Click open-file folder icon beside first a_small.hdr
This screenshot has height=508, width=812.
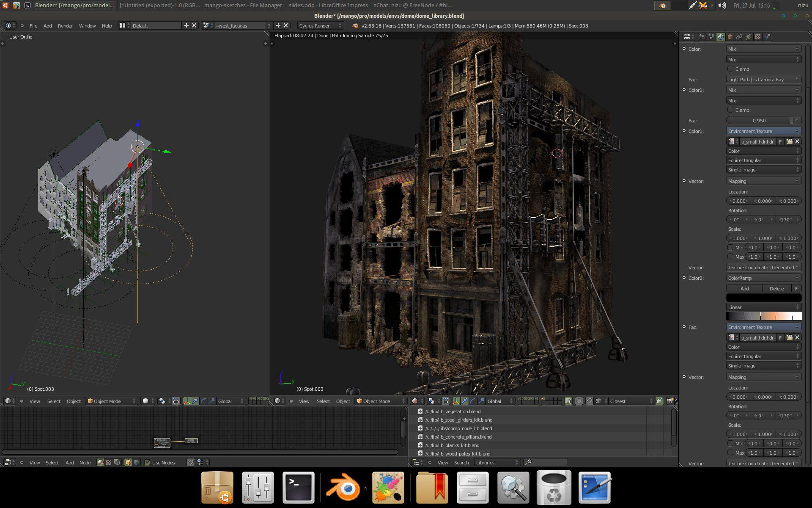(789, 141)
